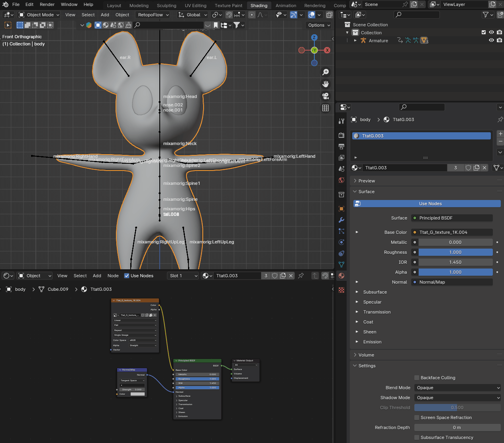
Task: Open the File menu
Action: pyautogui.click(x=16, y=4)
